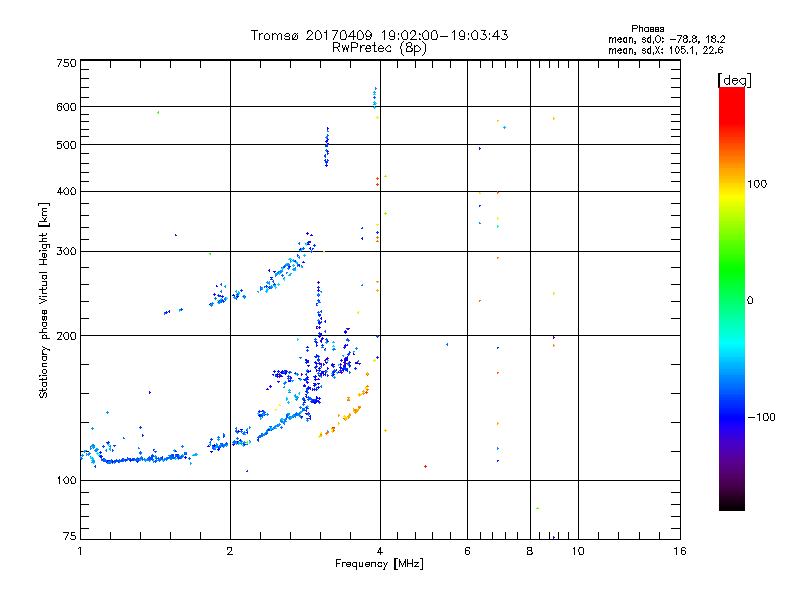Click the '[deg]' colorbar unit label
The height and width of the screenshot is (600, 800).
pyautogui.click(x=734, y=80)
